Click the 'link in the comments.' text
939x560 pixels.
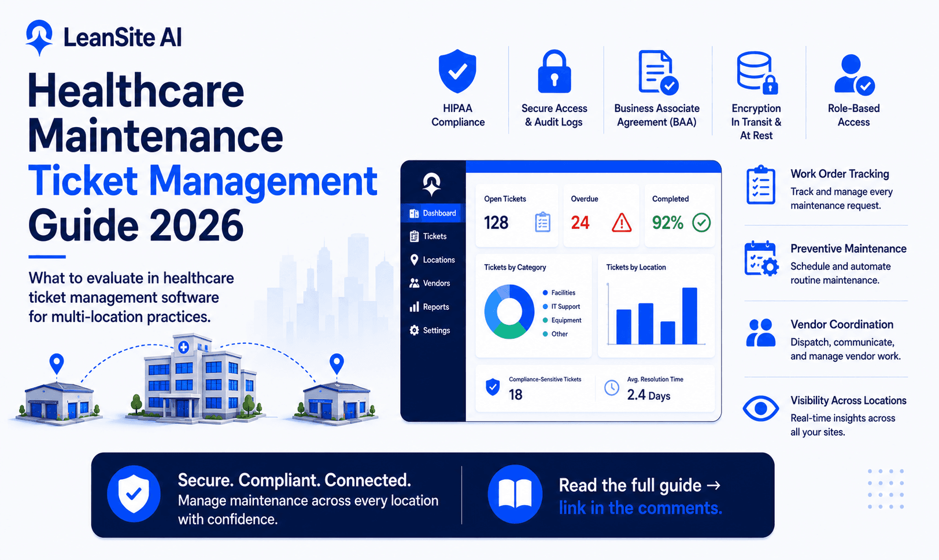(x=640, y=508)
